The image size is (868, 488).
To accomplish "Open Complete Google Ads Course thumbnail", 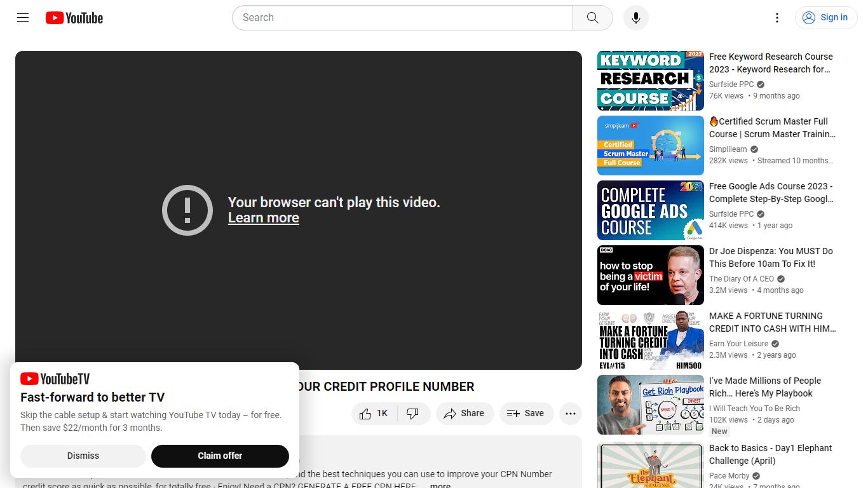I will coord(651,210).
